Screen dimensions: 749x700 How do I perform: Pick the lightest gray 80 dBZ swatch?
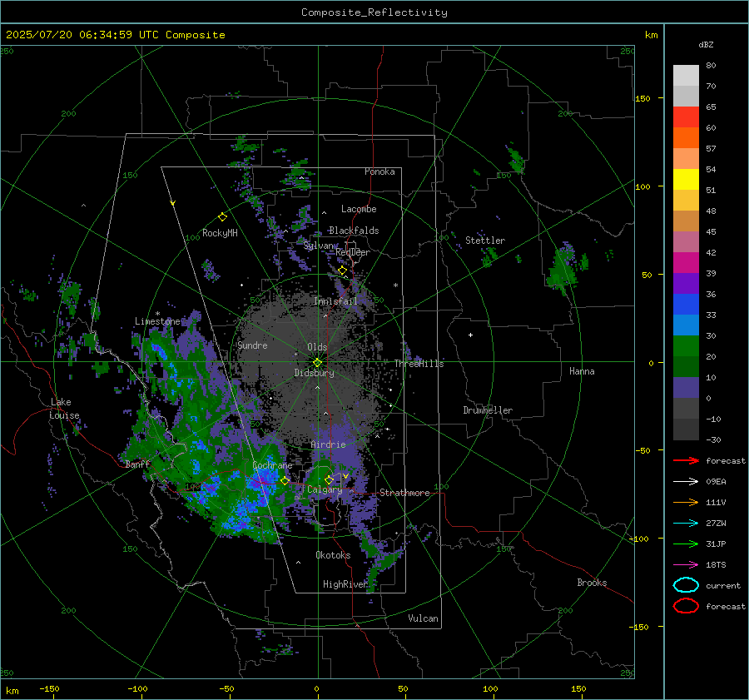click(x=686, y=75)
